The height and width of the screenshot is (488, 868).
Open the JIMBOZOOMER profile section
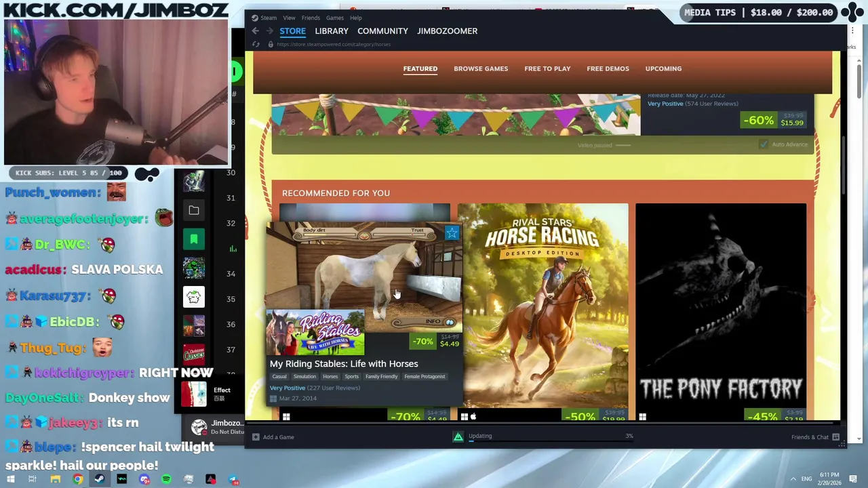pyautogui.click(x=447, y=31)
